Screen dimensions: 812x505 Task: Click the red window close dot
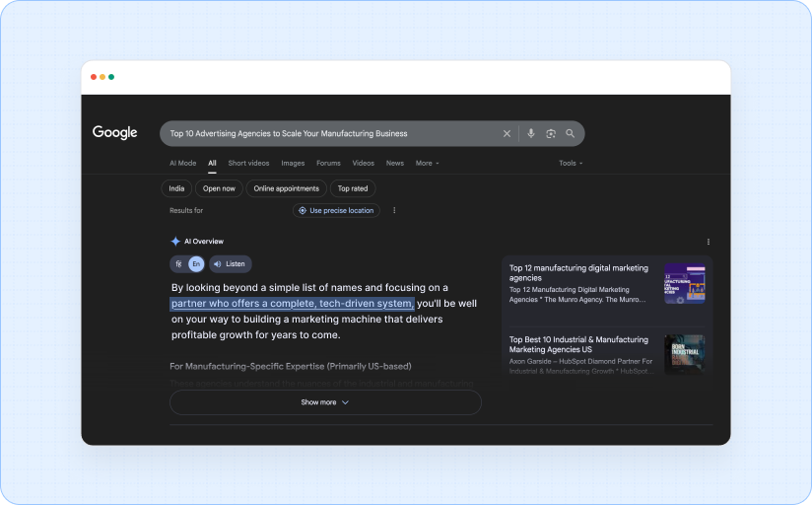[94, 77]
